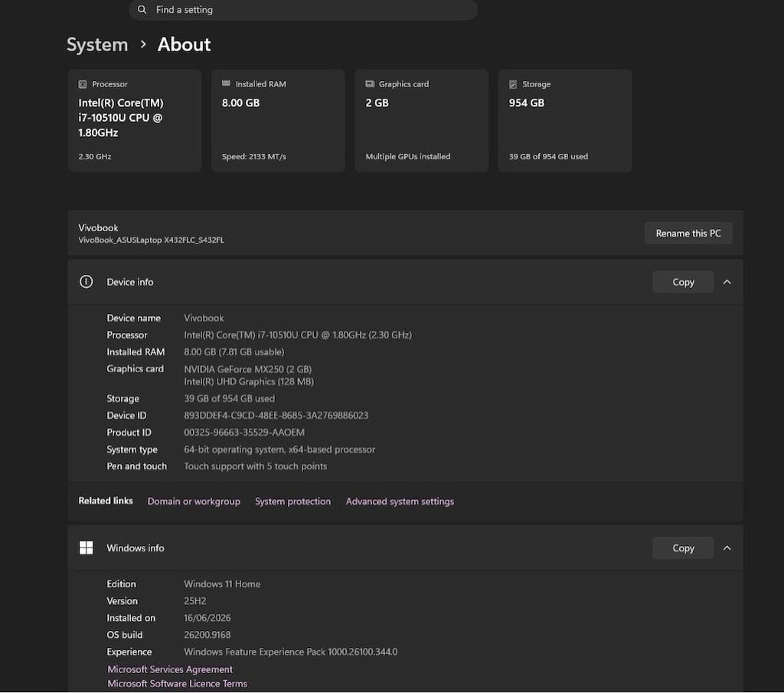Click the 8.00 GB (7.81 GB usable) text
Image resolution: width=784 pixels, height=693 pixels.
click(234, 352)
